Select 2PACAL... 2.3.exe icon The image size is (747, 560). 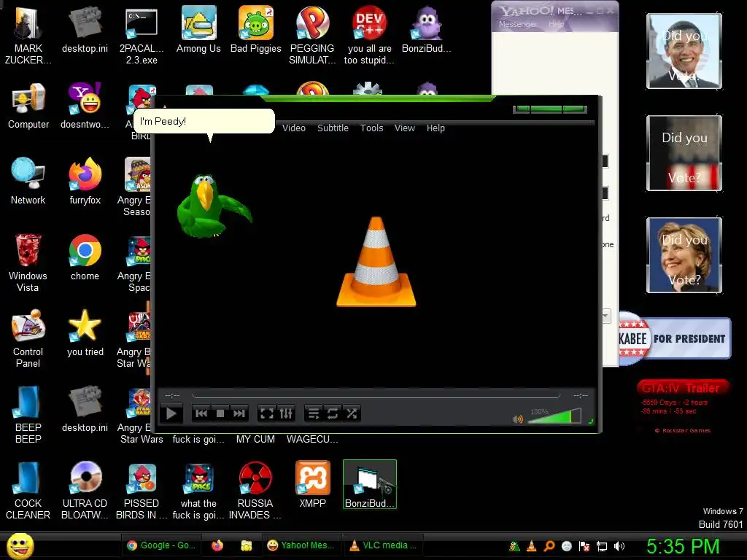pos(142,36)
